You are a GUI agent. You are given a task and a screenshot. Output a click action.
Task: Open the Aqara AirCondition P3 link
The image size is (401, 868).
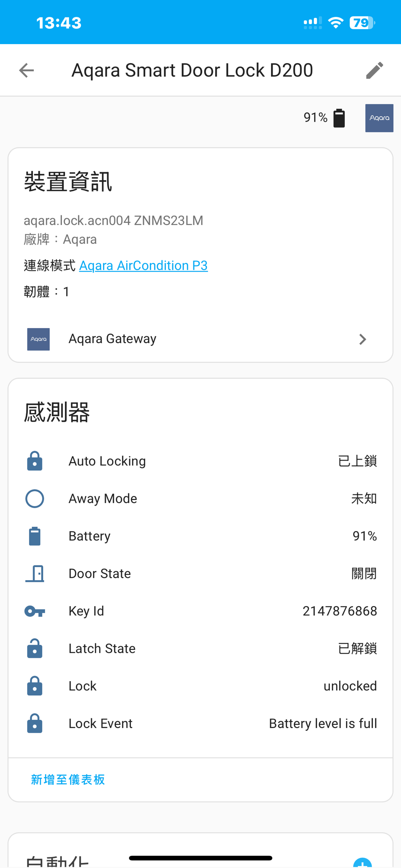tap(143, 266)
